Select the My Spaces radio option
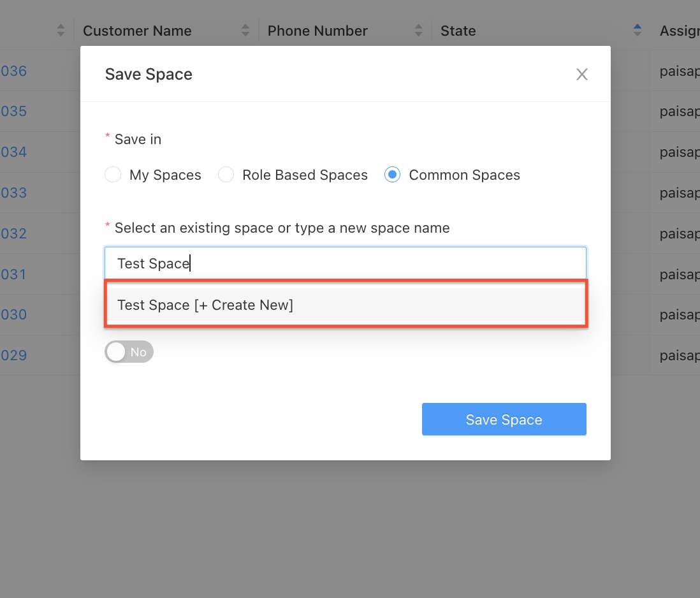 click(113, 175)
